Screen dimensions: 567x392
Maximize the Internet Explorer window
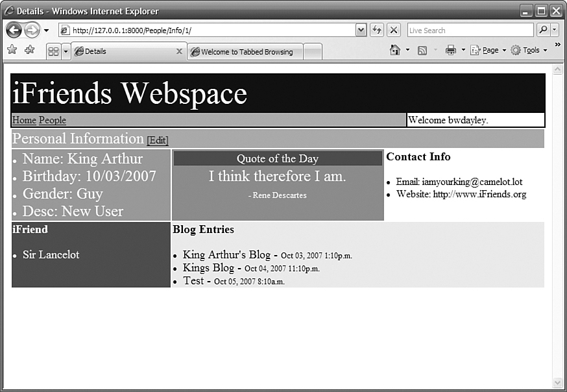pyautogui.click(x=541, y=11)
